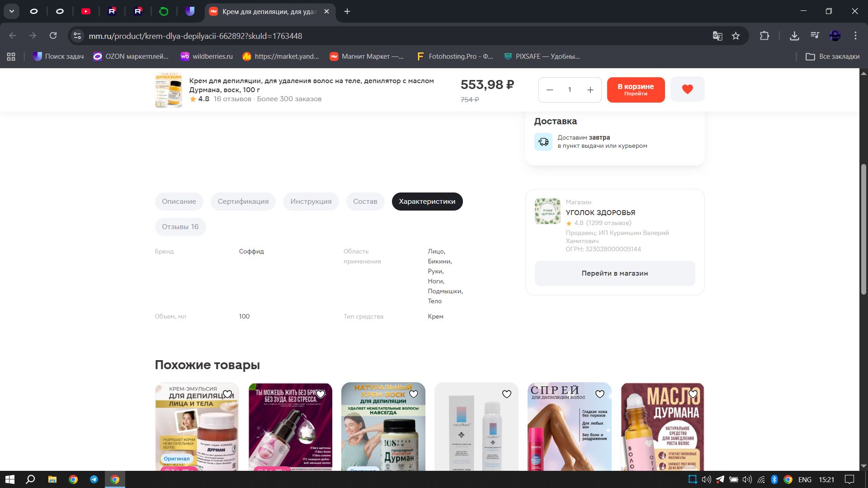Open the browser extensions icon
The width and height of the screenshot is (868, 488).
pos(764,36)
